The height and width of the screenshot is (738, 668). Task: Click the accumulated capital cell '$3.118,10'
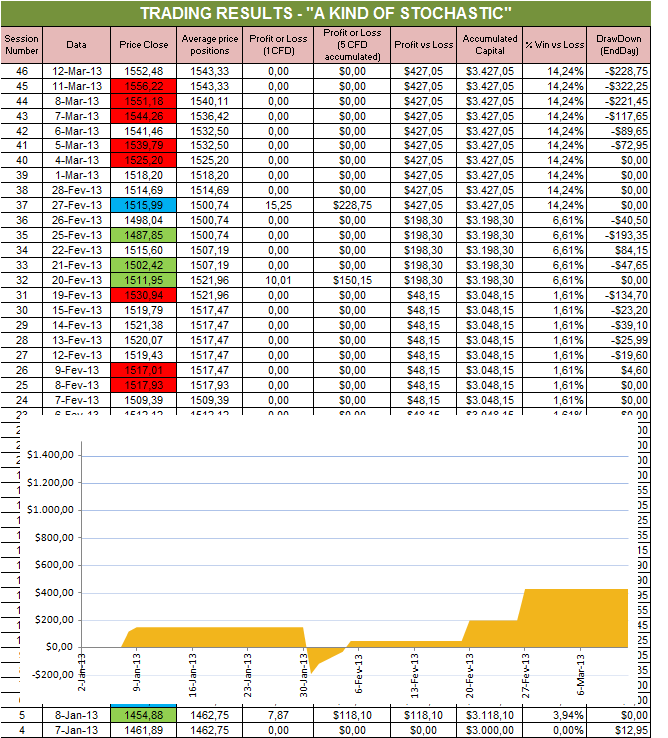tap(490, 715)
